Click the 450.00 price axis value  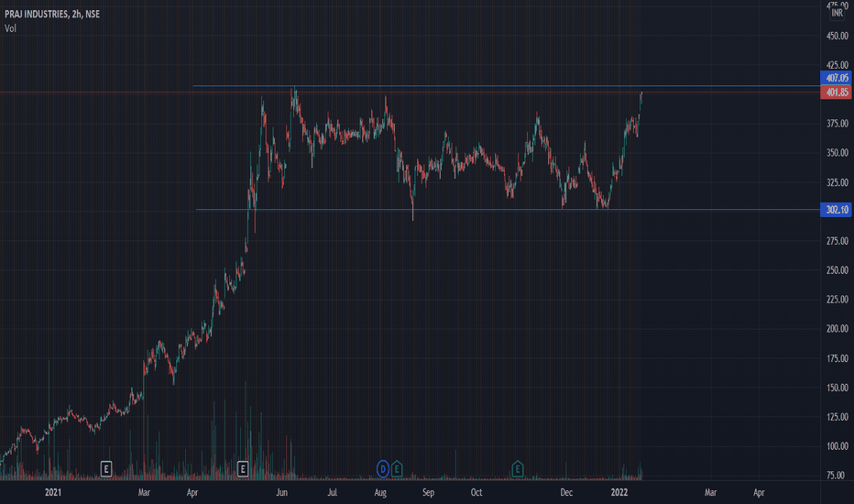838,36
